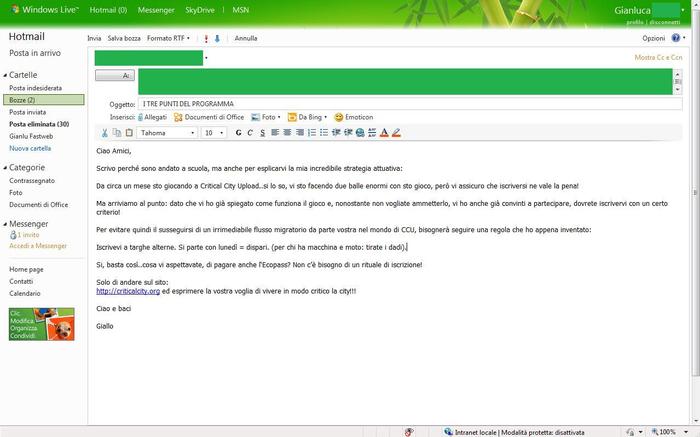This screenshot has height=437, width=700.
Task: Insert a numbered list
Action: 312,133
